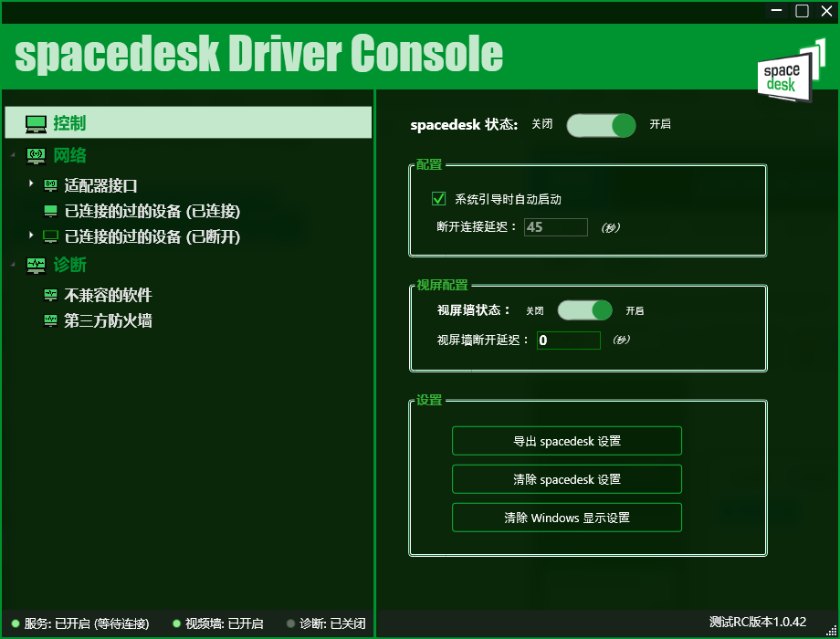Click the green dot beside 服务 status
This screenshot has height=639, width=840.
click(x=16, y=623)
